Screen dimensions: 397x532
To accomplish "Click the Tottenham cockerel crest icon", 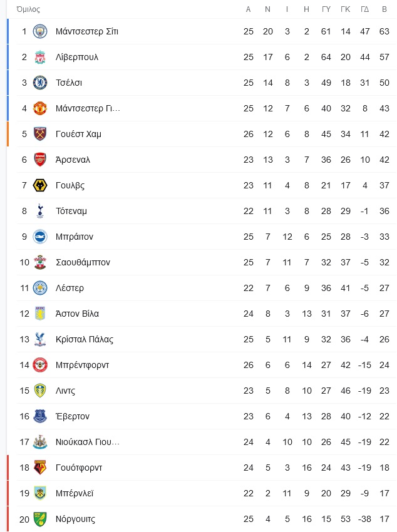I will click(x=40, y=211).
